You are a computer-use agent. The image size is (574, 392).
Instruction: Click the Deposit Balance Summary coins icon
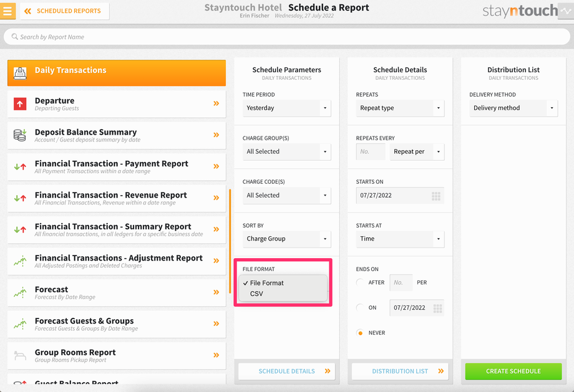click(20, 135)
